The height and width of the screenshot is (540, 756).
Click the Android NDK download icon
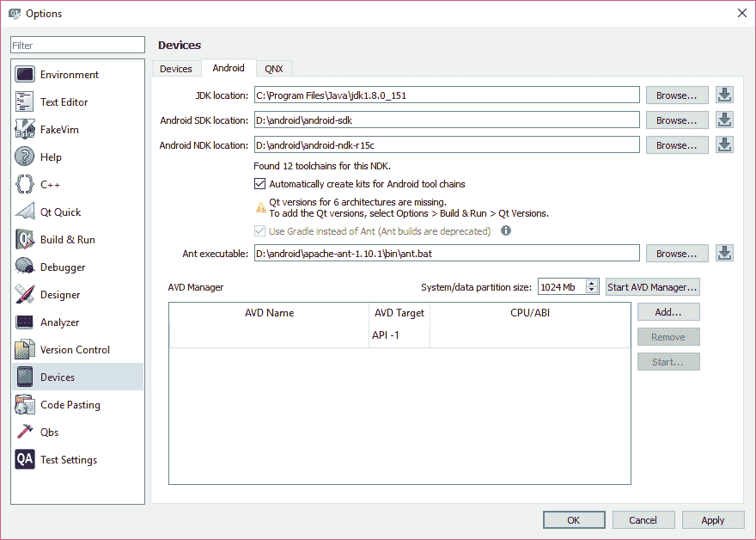tap(724, 145)
